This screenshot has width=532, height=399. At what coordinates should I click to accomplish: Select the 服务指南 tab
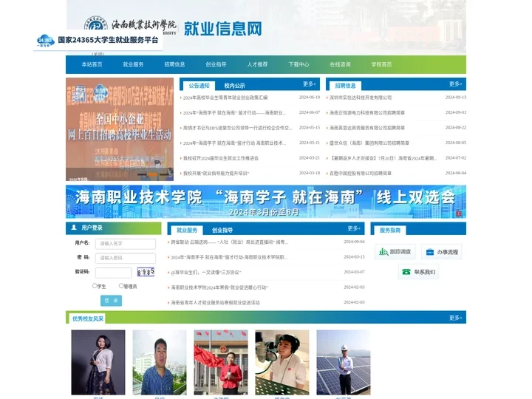pos(390,230)
